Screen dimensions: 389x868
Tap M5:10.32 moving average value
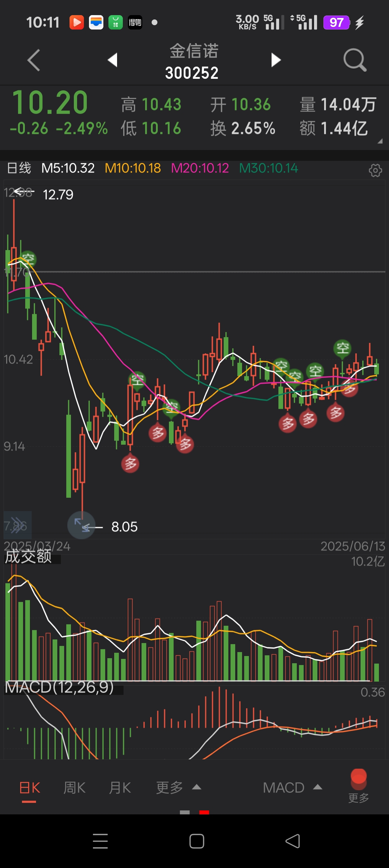click(68, 168)
